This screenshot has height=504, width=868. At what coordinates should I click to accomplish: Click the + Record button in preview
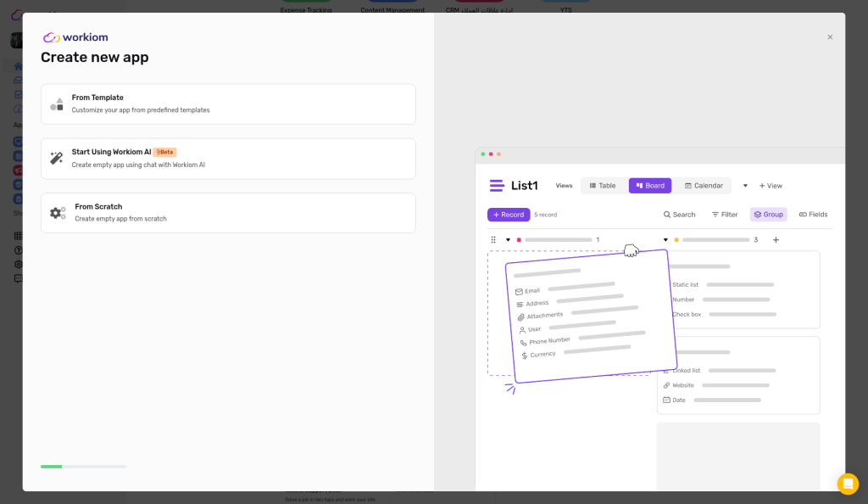pyautogui.click(x=509, y=215)
